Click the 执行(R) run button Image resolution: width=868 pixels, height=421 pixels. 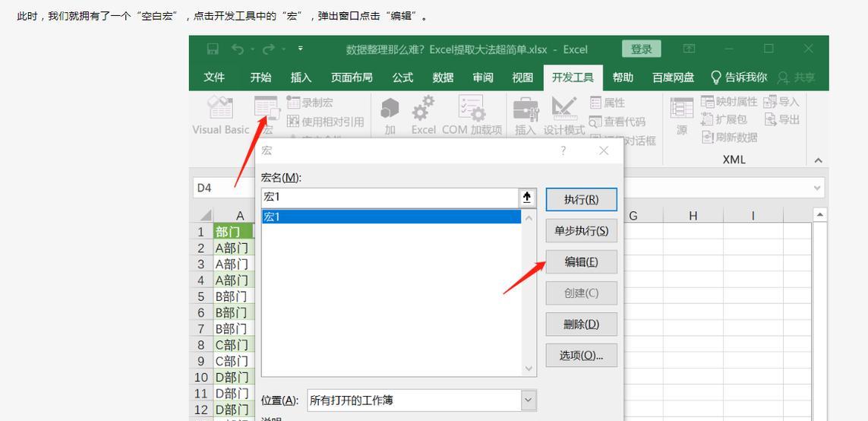click(581, 199)
